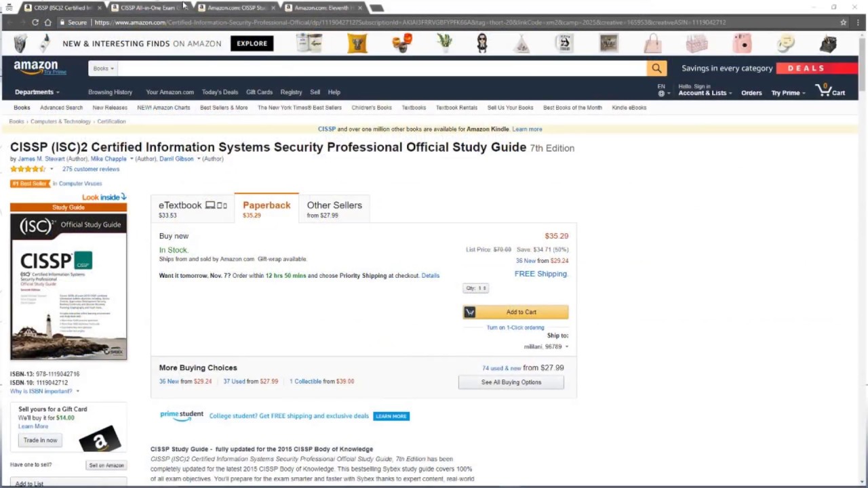Image resolution: width=868 pixels, height=488 pixels.
Task: Click See All Buying Options
Action: 511,382
